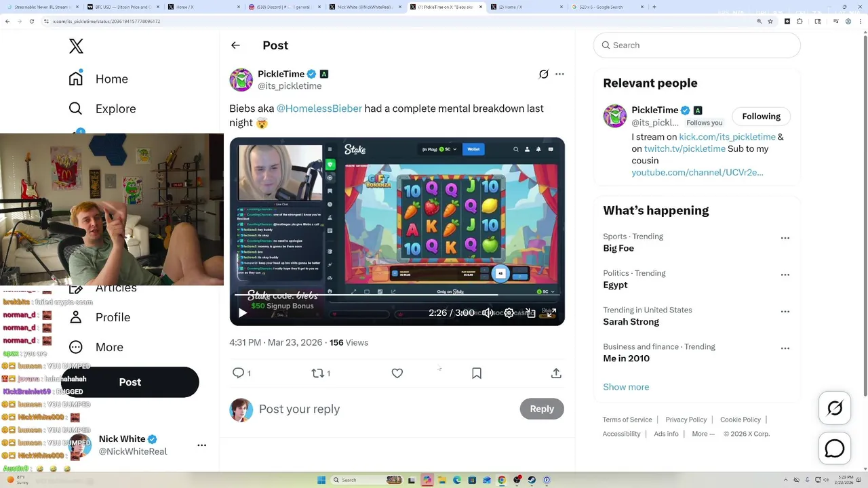Pop out video picture-in-picture
Screen dimensions: 868x488
click(530, 313)
